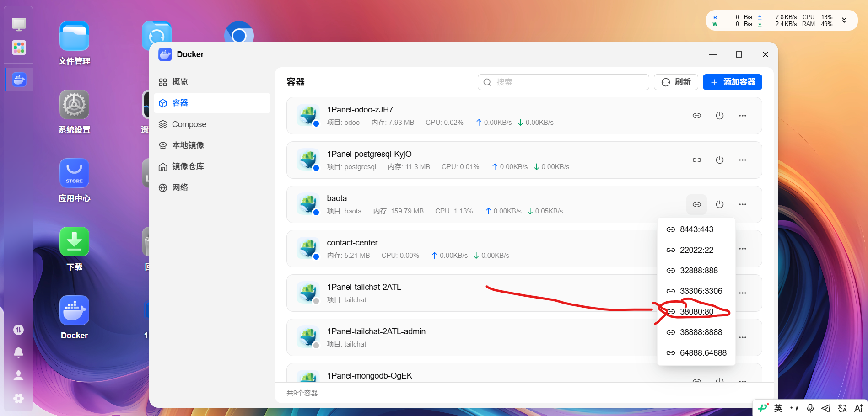This screenshot has width=868, height=416.
Task: Open notifications bell in the left dock
Action: [19, 352]
